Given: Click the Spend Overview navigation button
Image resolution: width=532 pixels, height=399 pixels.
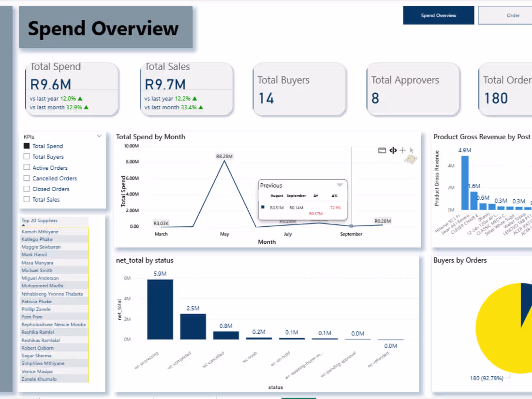Looking at the screenshot, I should click(x=438, y=15).
